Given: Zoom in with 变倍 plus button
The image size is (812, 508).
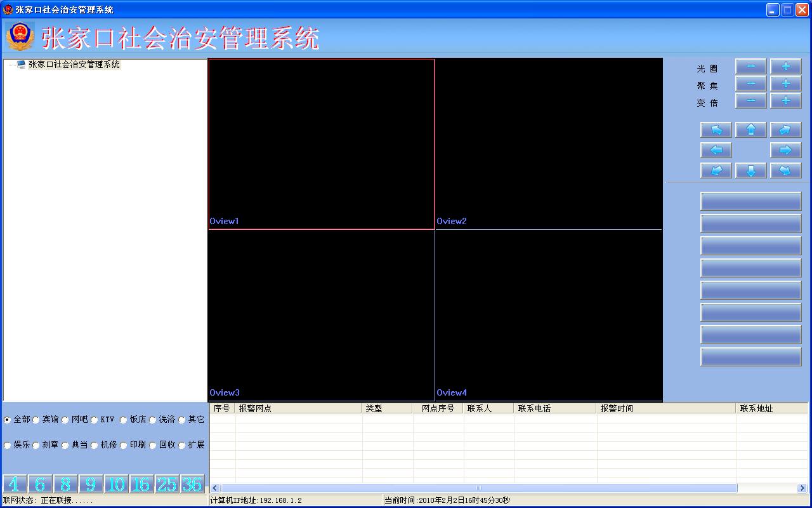Looking at the screenshot, I should pyautogui.click(x=786, y=100).
